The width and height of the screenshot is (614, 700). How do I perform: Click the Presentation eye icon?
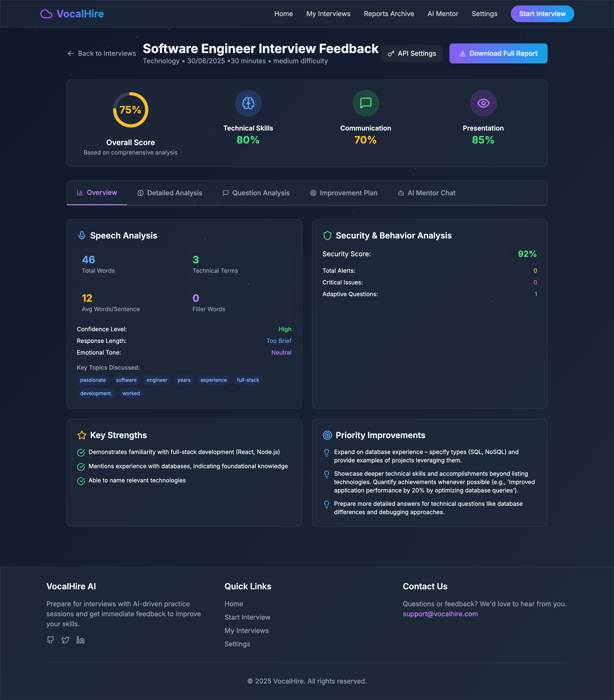pyautogui.click(x=483, y=103)
